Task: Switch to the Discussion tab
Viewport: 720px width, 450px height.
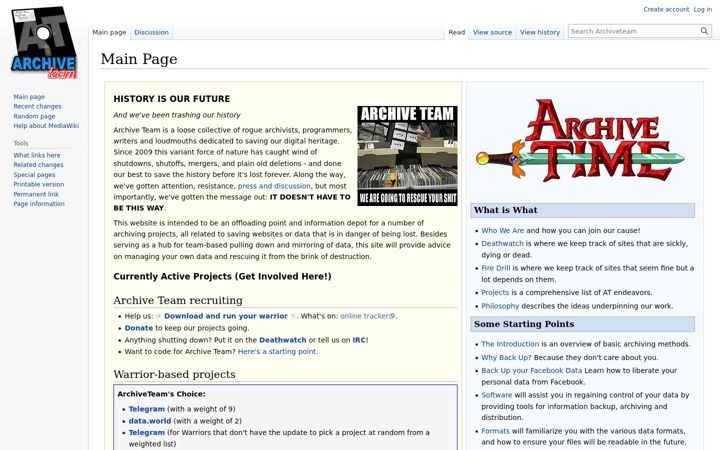Action: (152, 32)
